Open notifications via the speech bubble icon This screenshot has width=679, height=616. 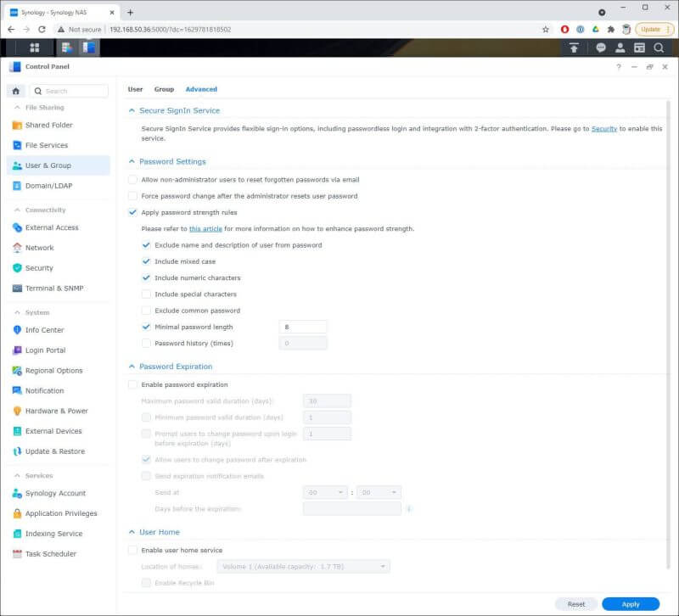(601, 48)
